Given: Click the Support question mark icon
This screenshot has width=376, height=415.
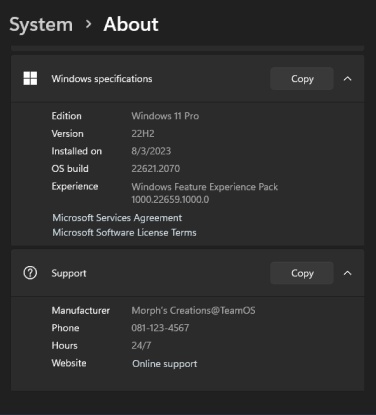Looking at the screenshot, I should [x=30, y=273].
